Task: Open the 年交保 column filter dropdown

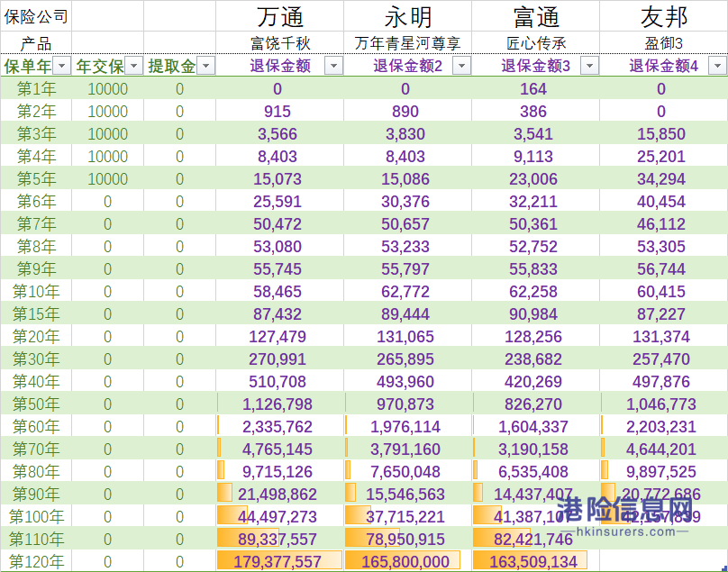Action: point(133,66)
